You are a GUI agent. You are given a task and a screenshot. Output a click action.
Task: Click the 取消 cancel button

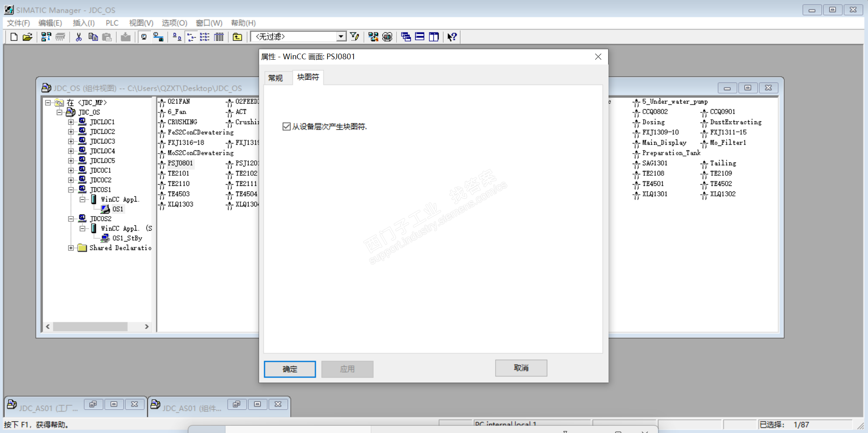[521, 368]
